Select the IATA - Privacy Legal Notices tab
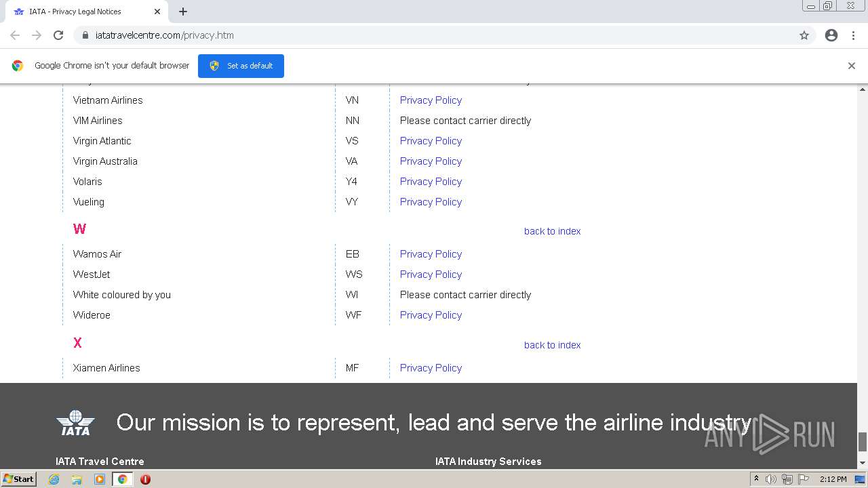This screenshot has height=488, width=868. (87, 12)
